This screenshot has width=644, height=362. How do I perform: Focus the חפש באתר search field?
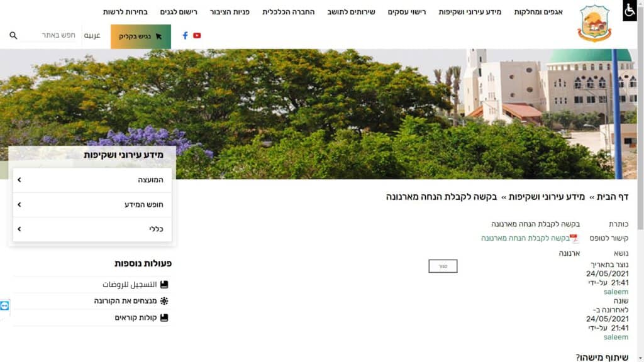pyautogui.click(x=52, y=35)
